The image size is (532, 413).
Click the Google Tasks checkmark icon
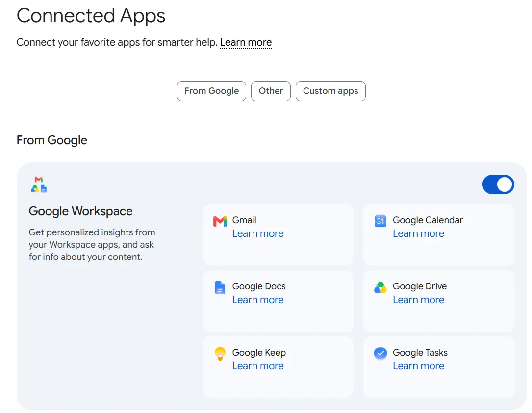coord(380,353)
